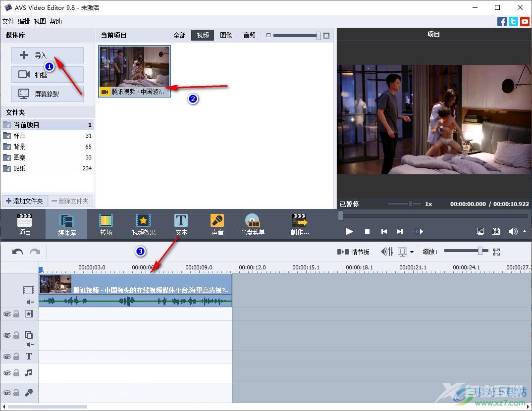Select the 样品 folder
Screen dimensions: 532x411
48,136
